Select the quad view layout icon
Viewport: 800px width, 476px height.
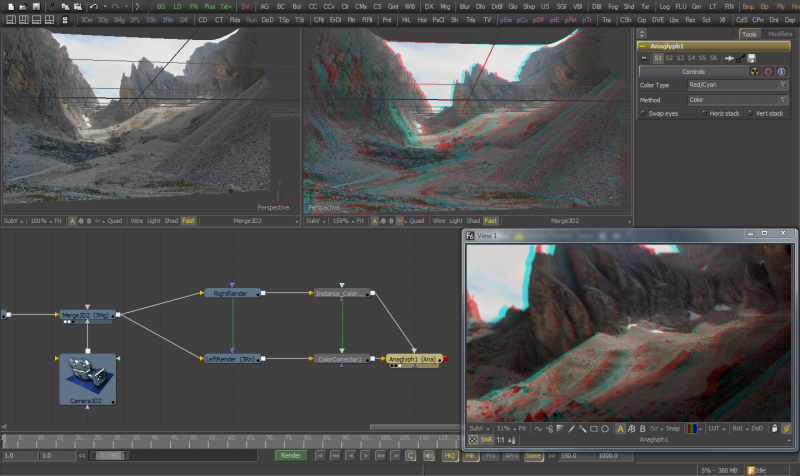click(x=49, y=20)
